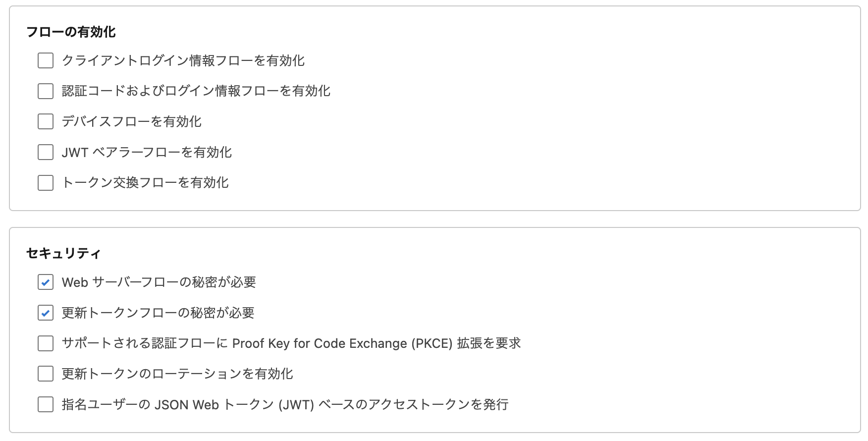Viewport: 868px width, 441px height.
Task: Disable the 更新トークンフローの秘密が必要 checkbox
Action: point(46,313)
